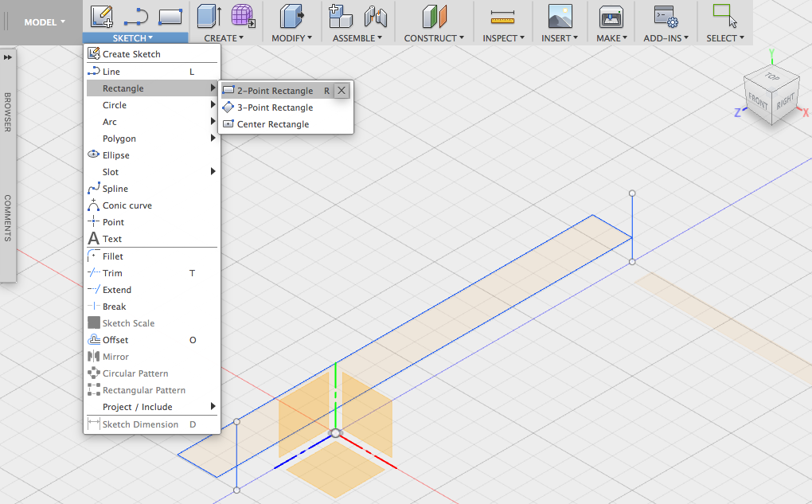
Task: Choose Break from the Sketch menu
Action: [152, 306]
